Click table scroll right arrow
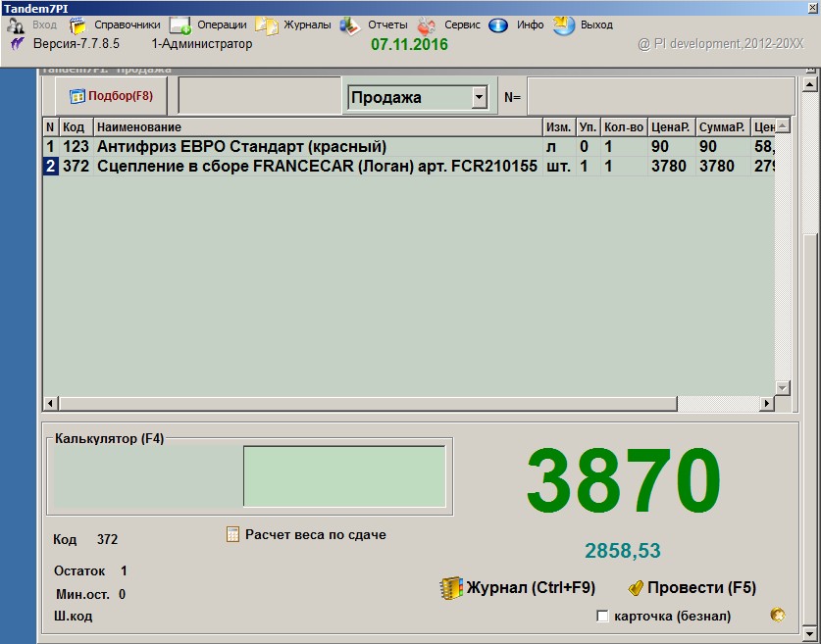This screenshot has height=644, width=821. pos(767,403)
